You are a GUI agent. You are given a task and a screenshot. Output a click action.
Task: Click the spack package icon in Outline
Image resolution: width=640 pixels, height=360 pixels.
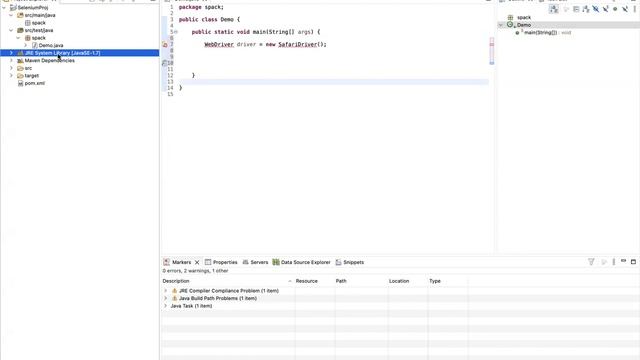pos(510,18)
